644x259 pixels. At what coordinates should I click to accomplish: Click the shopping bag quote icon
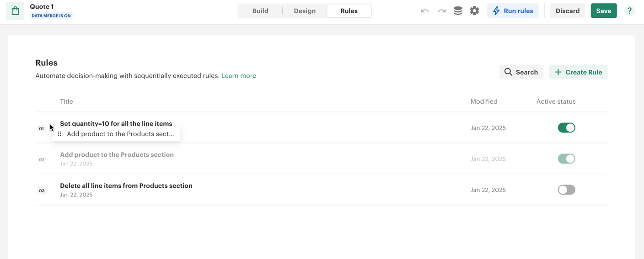[15, 11]
